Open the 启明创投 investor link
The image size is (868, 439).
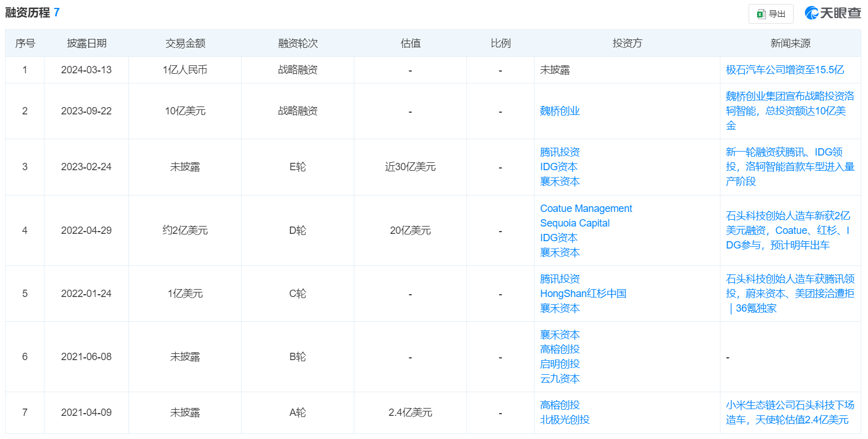point(560,364)
